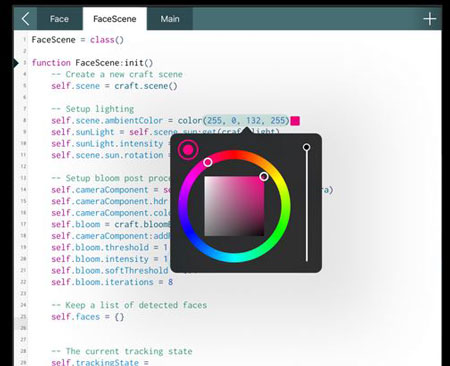Click the current color preview circle in picker
The image size is (450, 366).
(188, 150)
